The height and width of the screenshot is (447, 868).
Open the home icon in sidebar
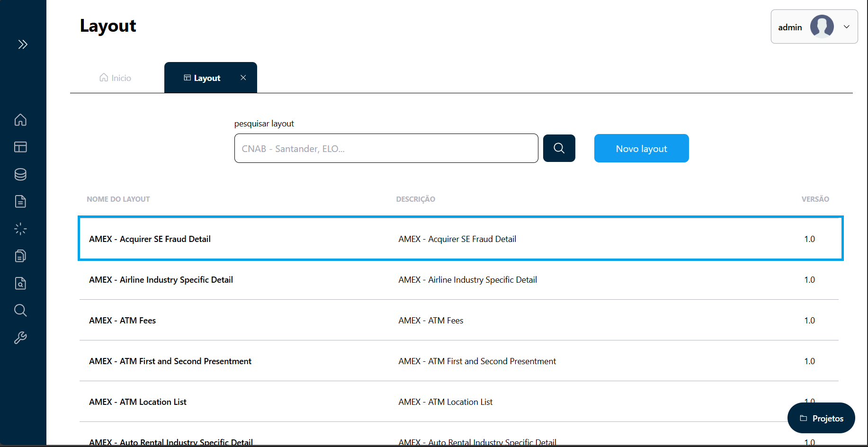(20, 120)
